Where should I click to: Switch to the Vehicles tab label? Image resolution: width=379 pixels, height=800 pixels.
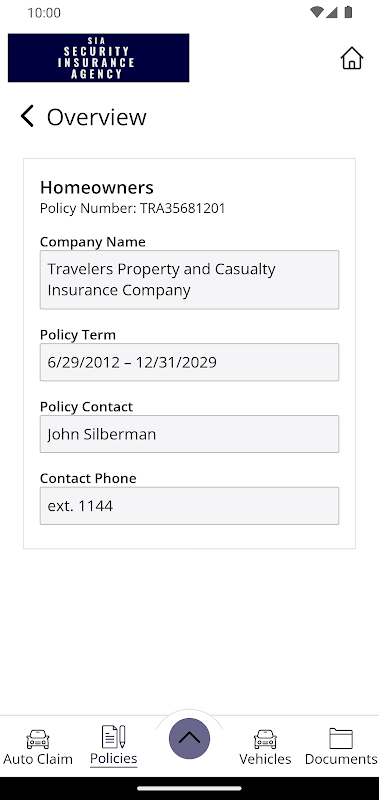click(x=265, y=759)
